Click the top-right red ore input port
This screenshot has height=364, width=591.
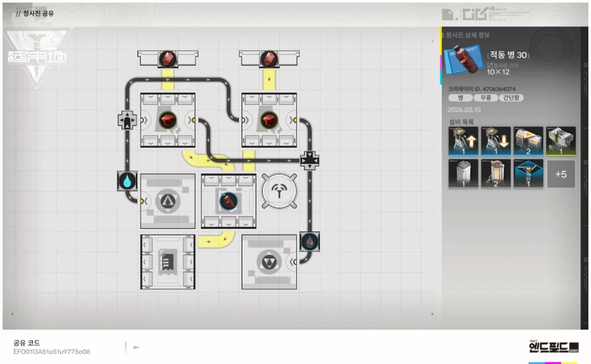point(269,60)
